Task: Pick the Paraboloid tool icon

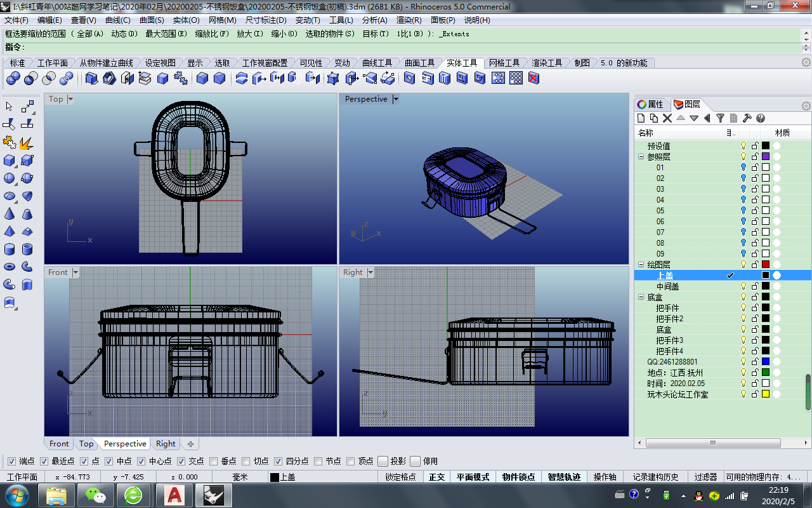Action: [x=27, y=196]
